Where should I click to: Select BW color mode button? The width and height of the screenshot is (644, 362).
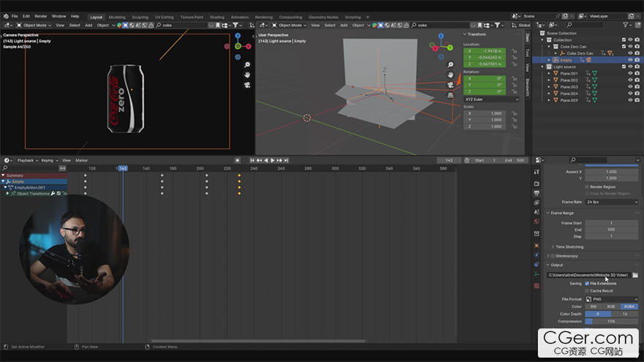pyautogui.click(x=594, y=306)
